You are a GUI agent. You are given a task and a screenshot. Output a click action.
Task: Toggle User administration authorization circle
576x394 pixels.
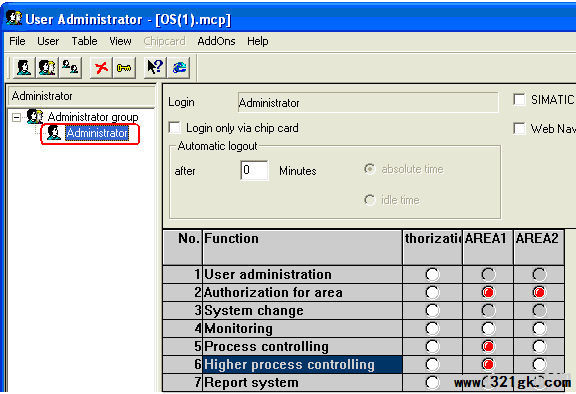click(x=432, y=274)
